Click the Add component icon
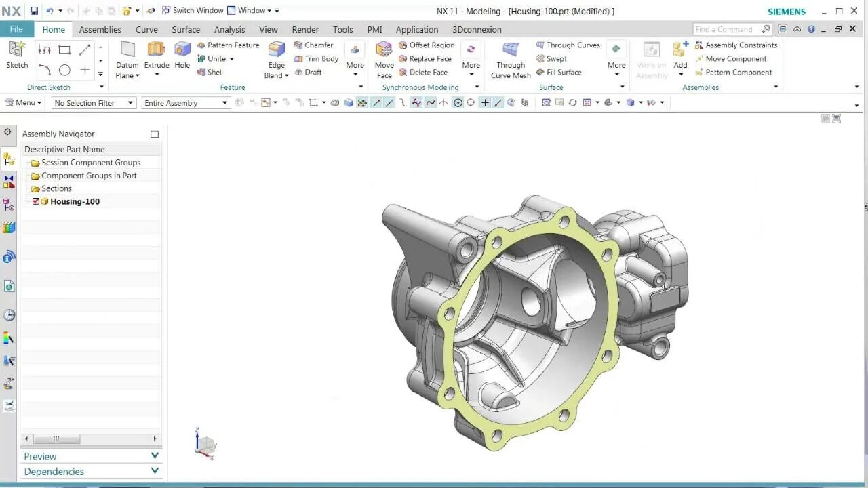The width and height of the screenshot is (868, 488). click(x=680, y=50)
